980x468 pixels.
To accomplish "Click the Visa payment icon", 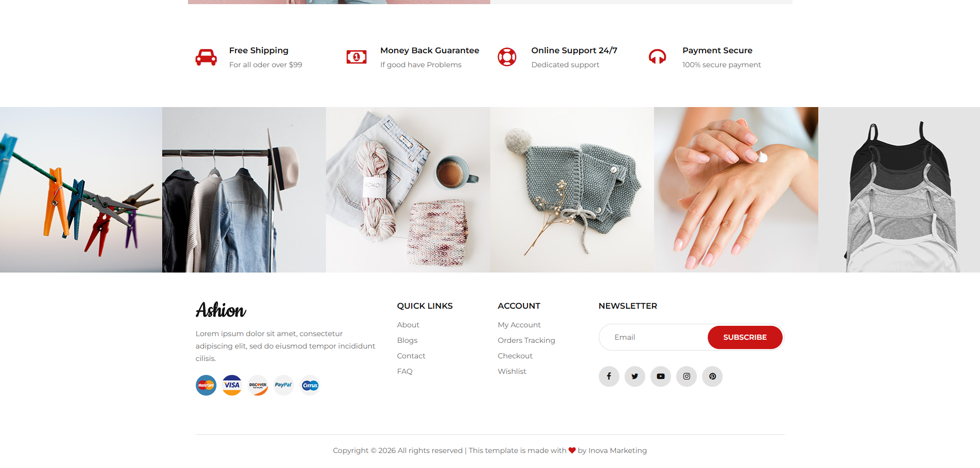I will [x=232, y=385].
